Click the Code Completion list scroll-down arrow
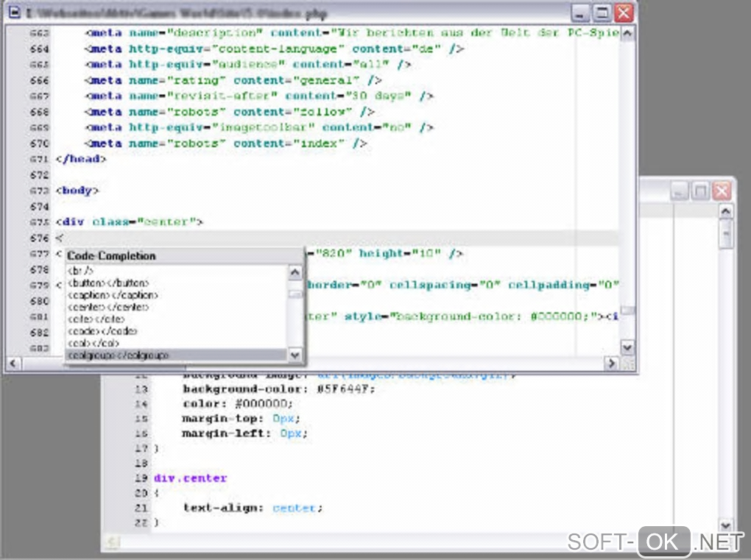The width and height of the screenshot is (751, 560). (295, 355)
